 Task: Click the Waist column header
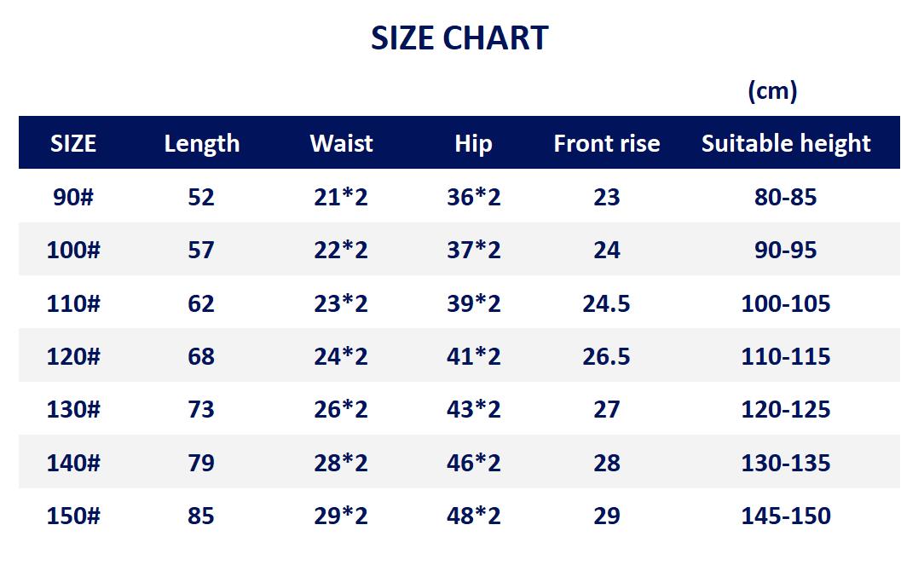(x=341, y=144)
